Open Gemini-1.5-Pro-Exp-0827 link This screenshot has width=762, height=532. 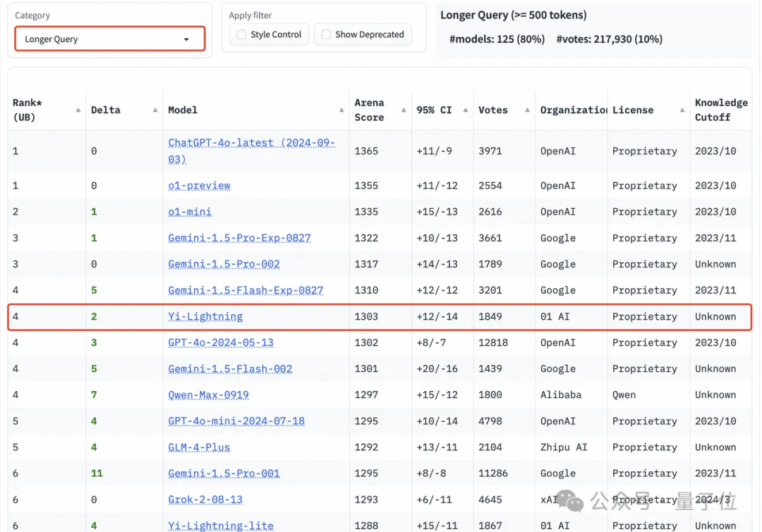[240, 238]
